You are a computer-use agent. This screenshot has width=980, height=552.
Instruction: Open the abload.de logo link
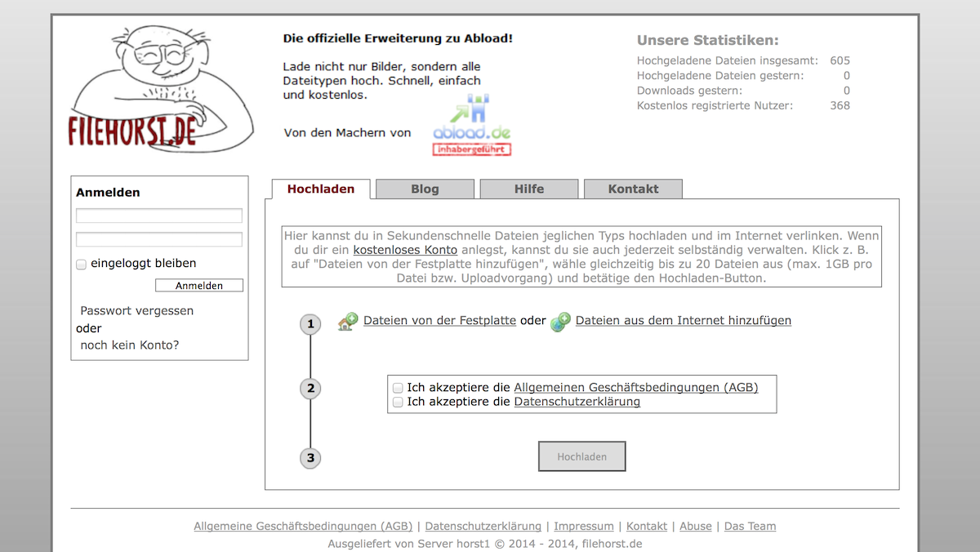[x=472, y=118]
